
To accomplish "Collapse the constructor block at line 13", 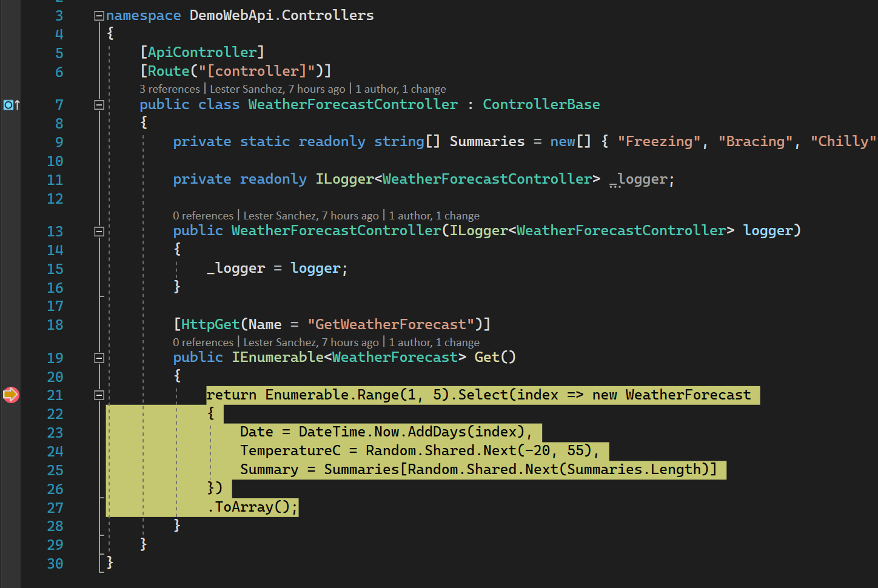I will (x=98, y=230).
